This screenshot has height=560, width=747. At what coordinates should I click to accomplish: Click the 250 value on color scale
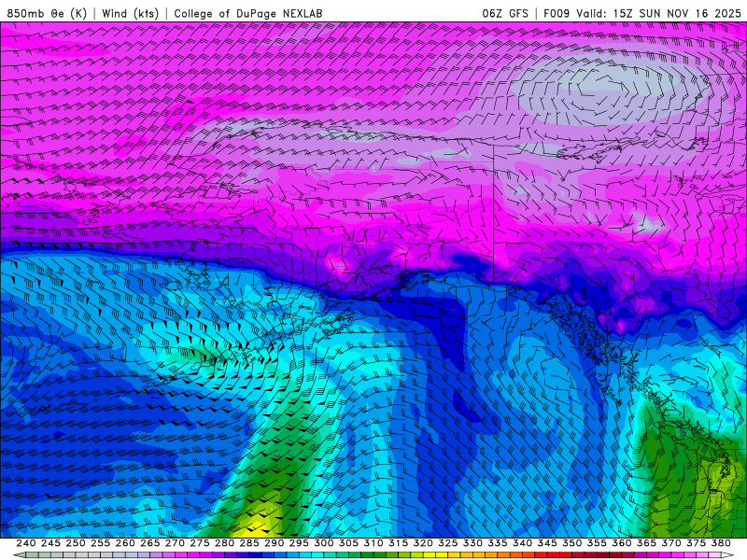[76, 543]
